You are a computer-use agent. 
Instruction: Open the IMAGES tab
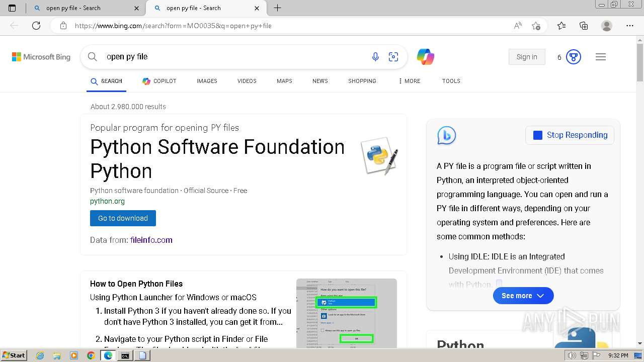tap(207, 81)
